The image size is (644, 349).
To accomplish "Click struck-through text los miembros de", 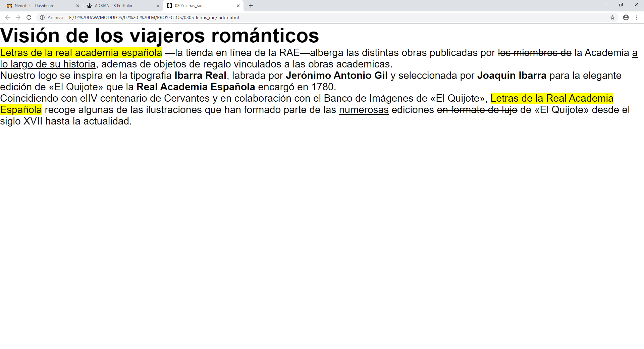I will pyautogui.click(x=535, y=53).
